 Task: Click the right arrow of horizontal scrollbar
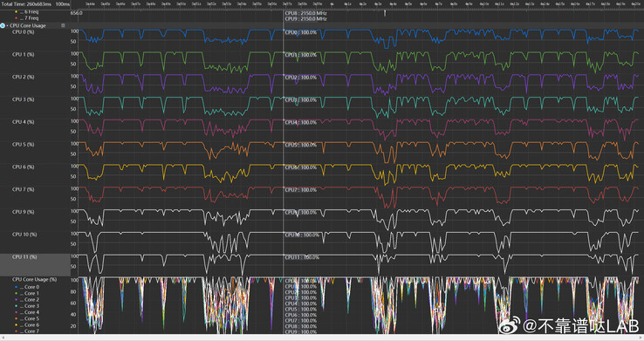click(641, 338)
